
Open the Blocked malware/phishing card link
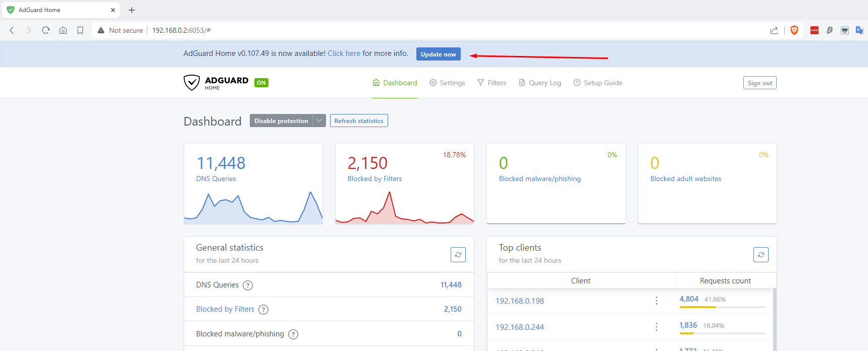coord(540,179)
